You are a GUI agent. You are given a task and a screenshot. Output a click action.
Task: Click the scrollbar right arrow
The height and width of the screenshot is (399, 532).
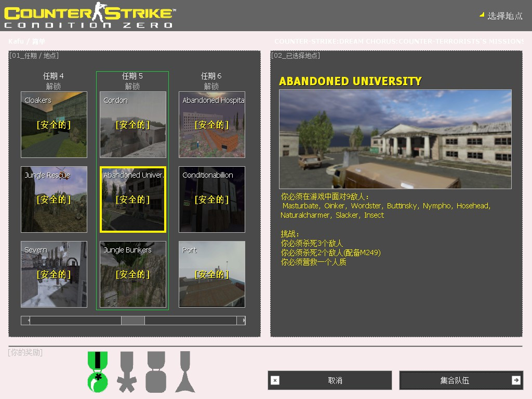[241, 321]
